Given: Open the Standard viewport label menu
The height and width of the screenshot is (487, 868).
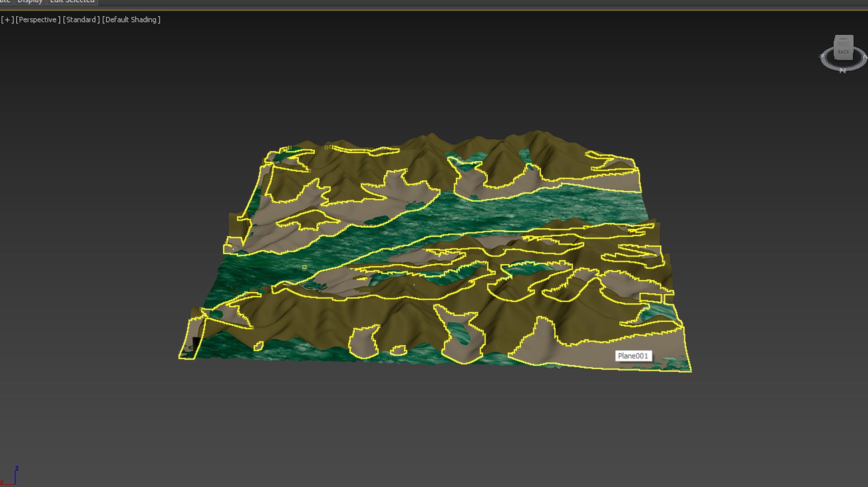Looking at the screenshot, I should tap(81, 19).
